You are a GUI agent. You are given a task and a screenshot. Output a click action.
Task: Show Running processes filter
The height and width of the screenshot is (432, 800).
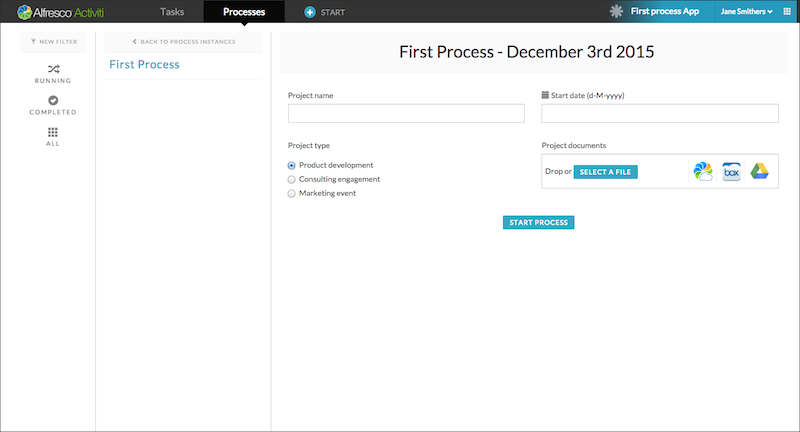coord(53,70)
